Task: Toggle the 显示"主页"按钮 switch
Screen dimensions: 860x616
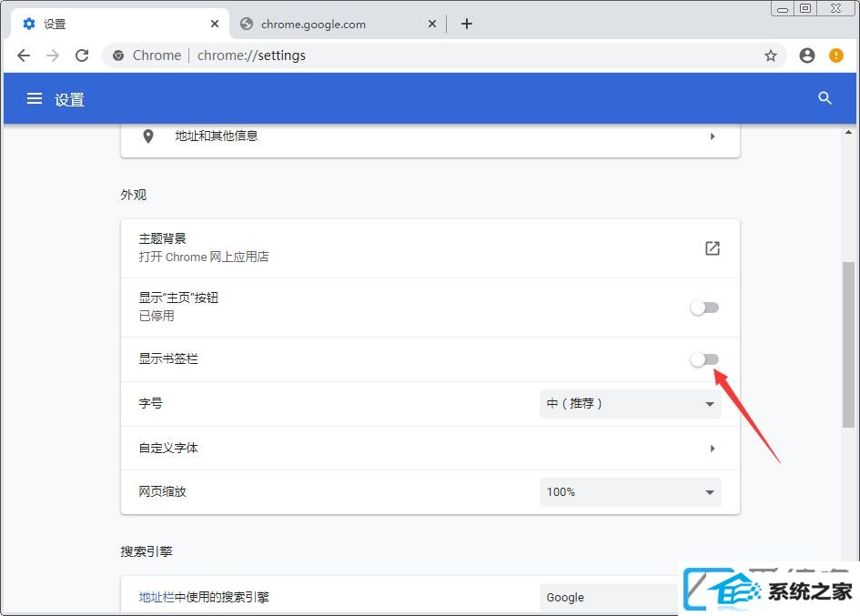Action: pyautogui.click(x=704, y=308)
